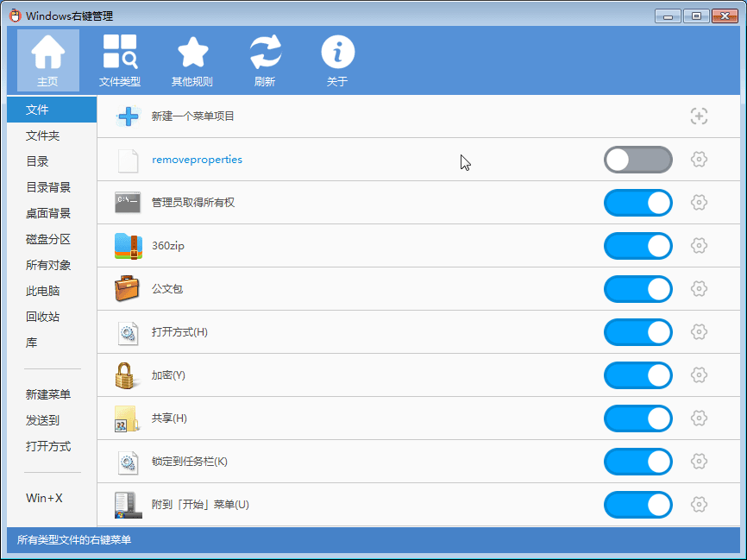This screenshot has width=747, height=560.
Task: Enable the removeproperties toggle
Action: (x=638, y=160)
